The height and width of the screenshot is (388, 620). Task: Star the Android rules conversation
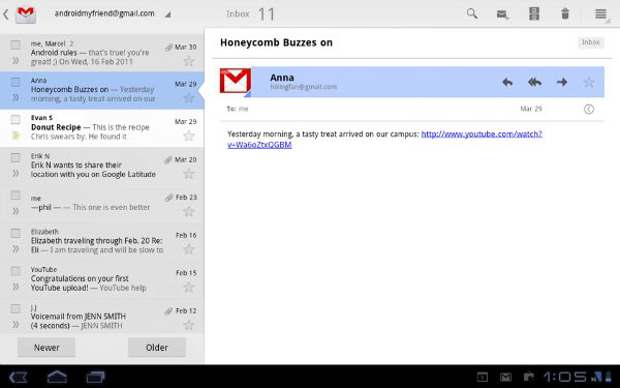click(189, 61)
